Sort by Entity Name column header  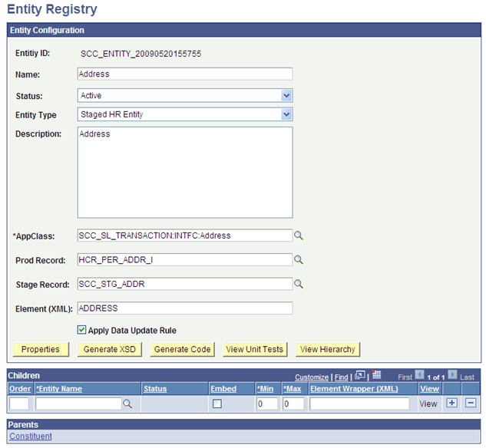(x=59, y=389)
